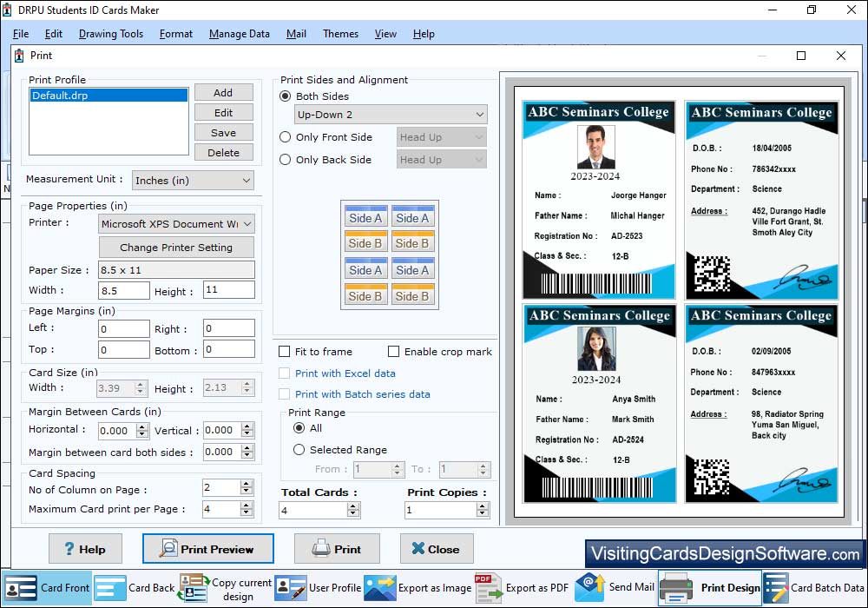This screenshot has height=608, width=868.
Task: Click Jeorge Hanger card preview
Action: coord(599,200)
